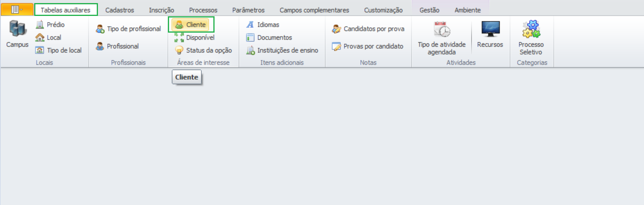Click the Documentos icon

(x=250, y=38)
